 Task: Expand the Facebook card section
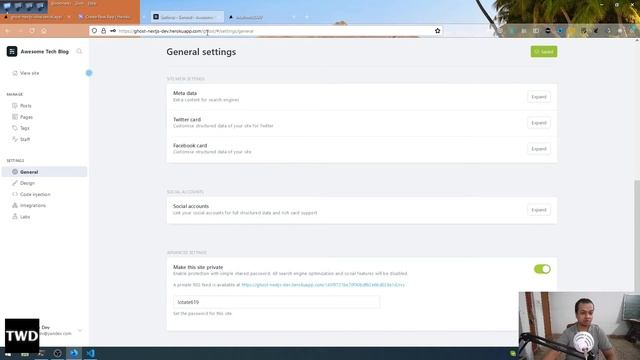[539, 149]
